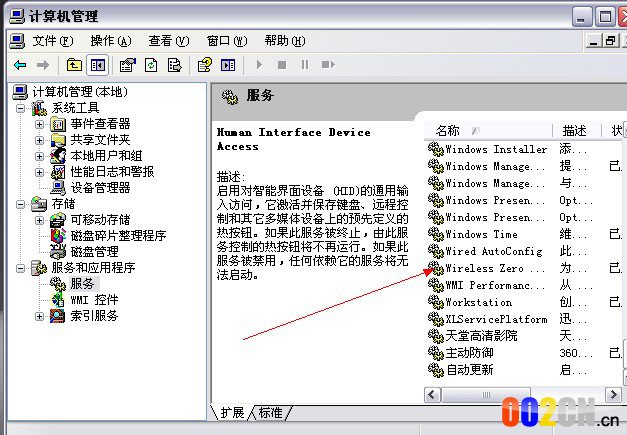Click the Help question mark icon
Image resolution: width=627 pixels, height=435 pixels.
205,65
